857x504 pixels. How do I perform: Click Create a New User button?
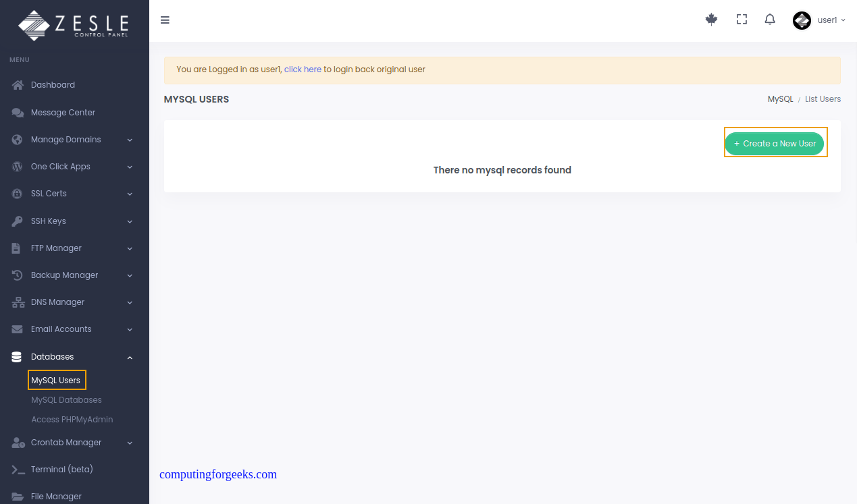[x=775, y=144]
